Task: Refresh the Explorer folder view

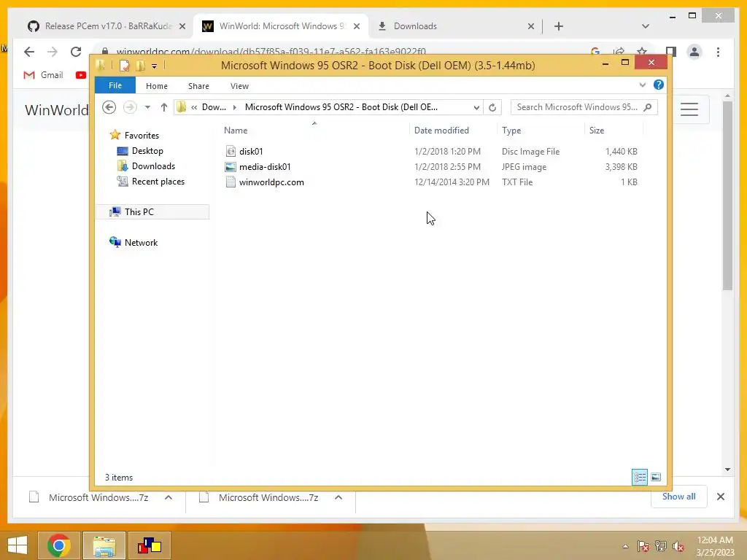Action: [x=492, y=107]
